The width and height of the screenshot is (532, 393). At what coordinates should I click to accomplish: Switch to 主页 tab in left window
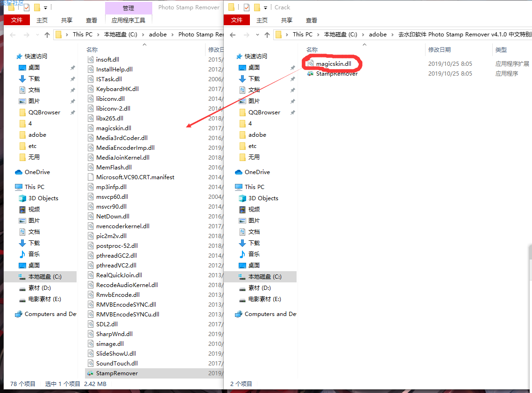(42, 21)
